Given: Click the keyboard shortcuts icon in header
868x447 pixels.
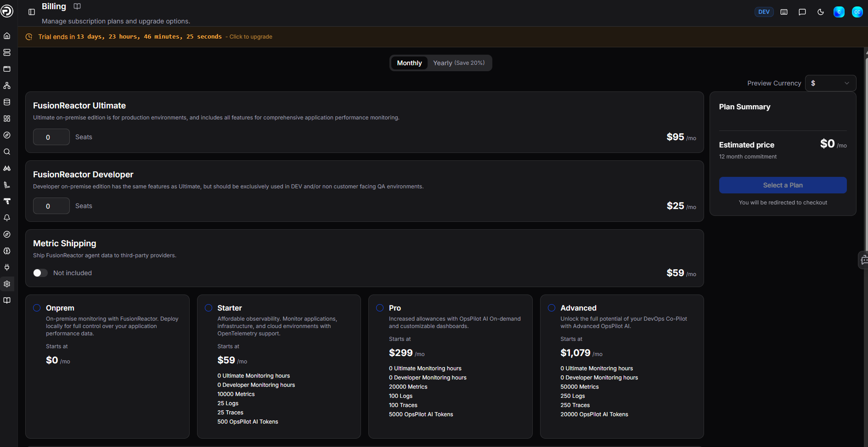Looking at the screenshot, I should point(784,12).
